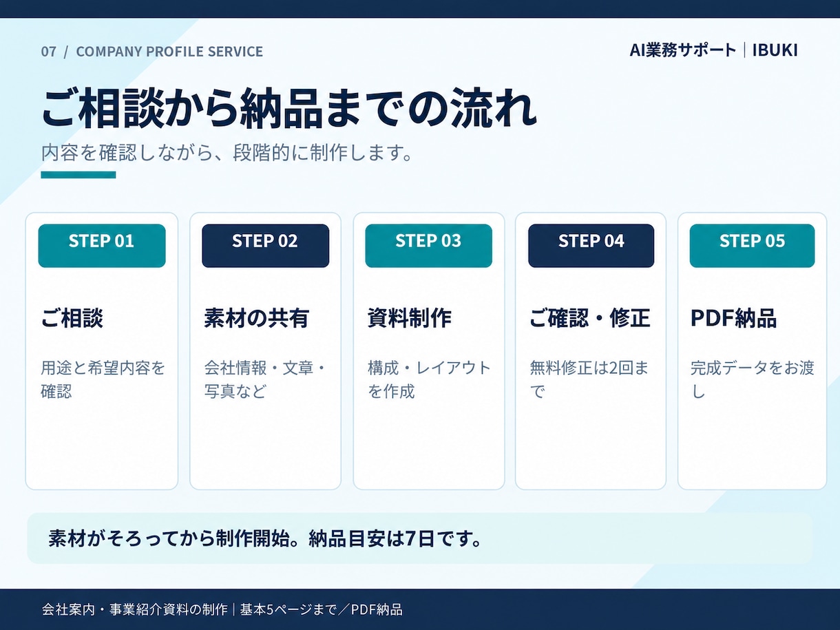Click the STEP 04 badge

[591, 245]
